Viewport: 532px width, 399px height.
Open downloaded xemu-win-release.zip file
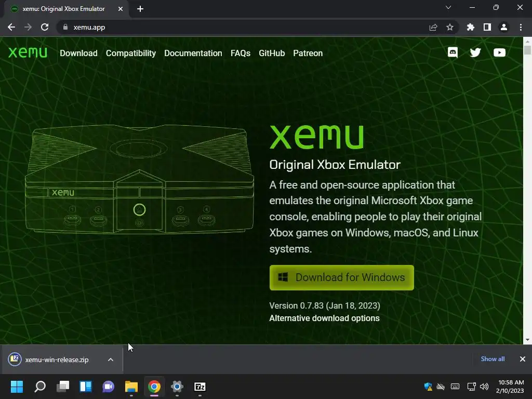click(57, 360)
